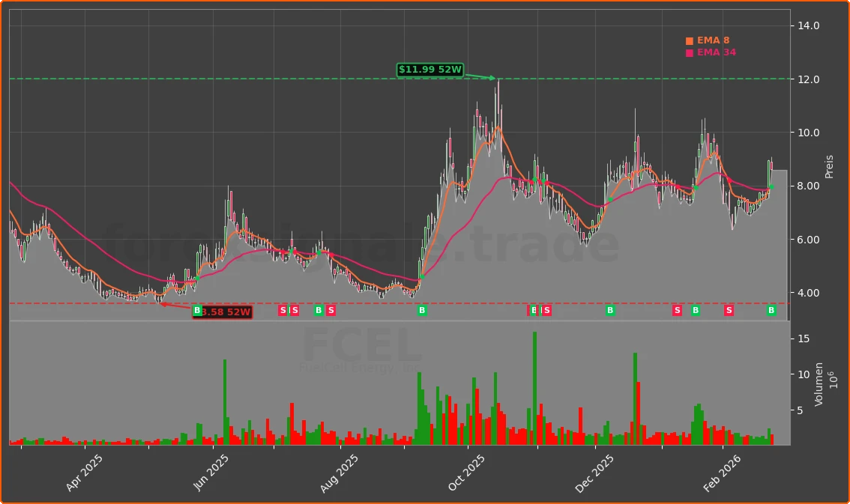Click the B buy marker from mid-September 2025
This screenshot has height=504, width=850.
coord(422,311)
